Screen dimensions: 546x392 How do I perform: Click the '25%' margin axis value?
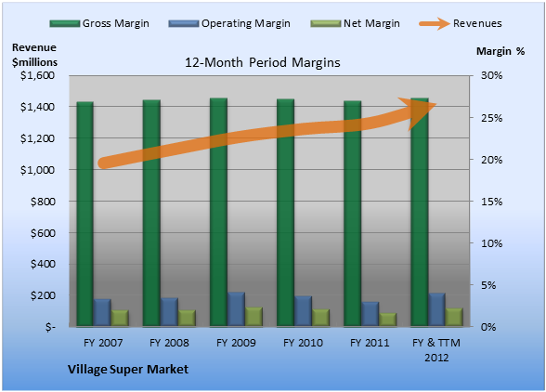[492, 118]
